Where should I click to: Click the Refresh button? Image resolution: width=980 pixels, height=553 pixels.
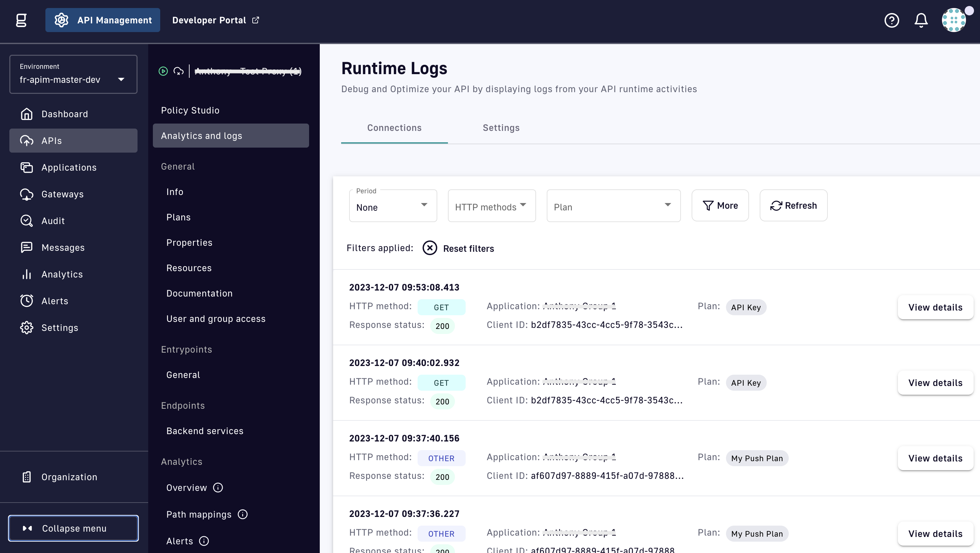[x=793, y=205]
